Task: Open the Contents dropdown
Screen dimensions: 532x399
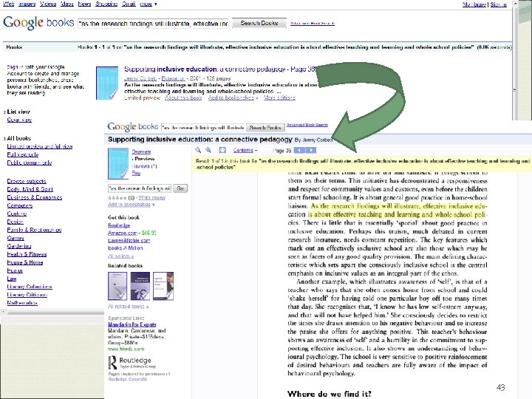Action: click(245, 150)
